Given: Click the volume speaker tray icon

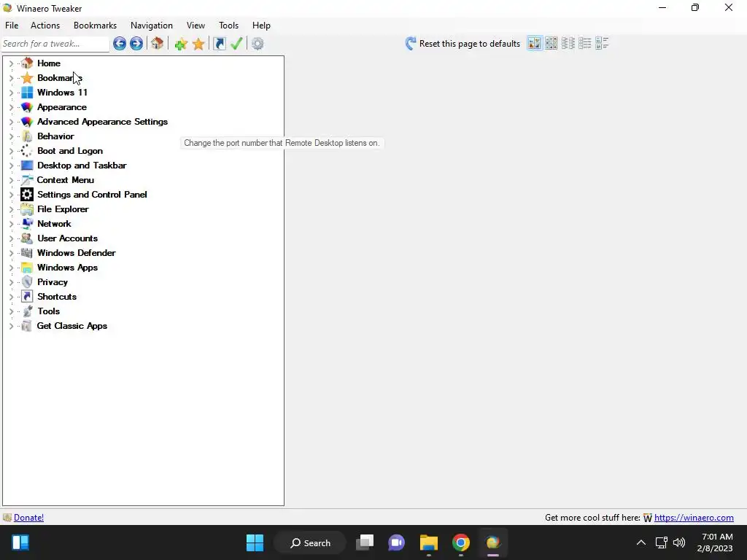Looking at the screenshot, I should 679,542.
